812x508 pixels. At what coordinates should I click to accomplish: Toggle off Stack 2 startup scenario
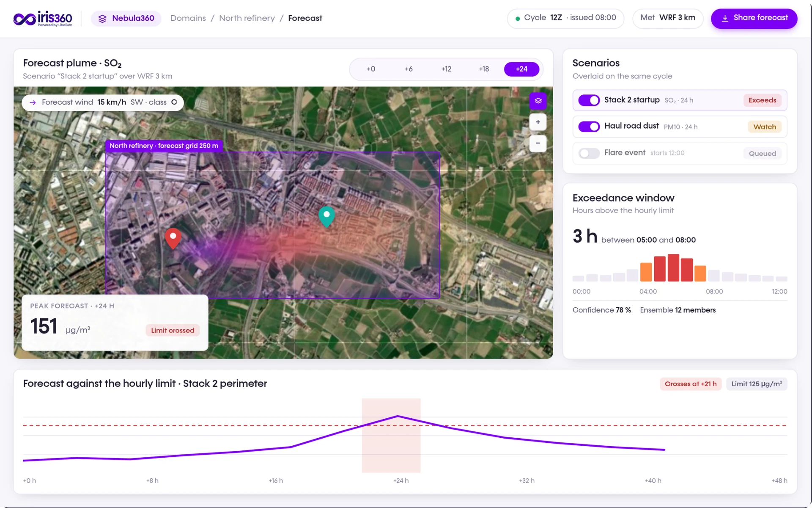(x=589, y=100)
